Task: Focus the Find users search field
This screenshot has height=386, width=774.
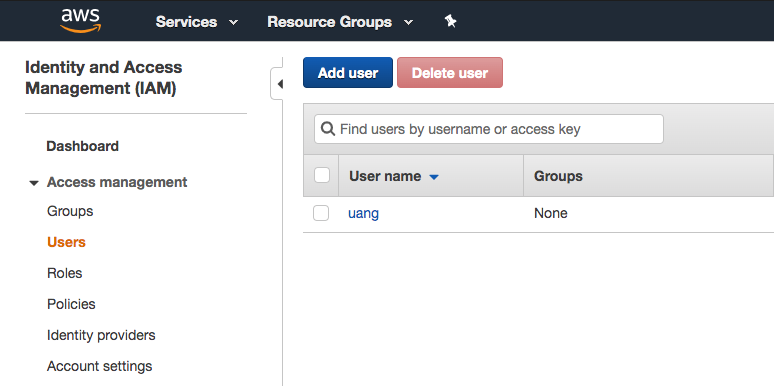Action: click(x=489, y=129)
